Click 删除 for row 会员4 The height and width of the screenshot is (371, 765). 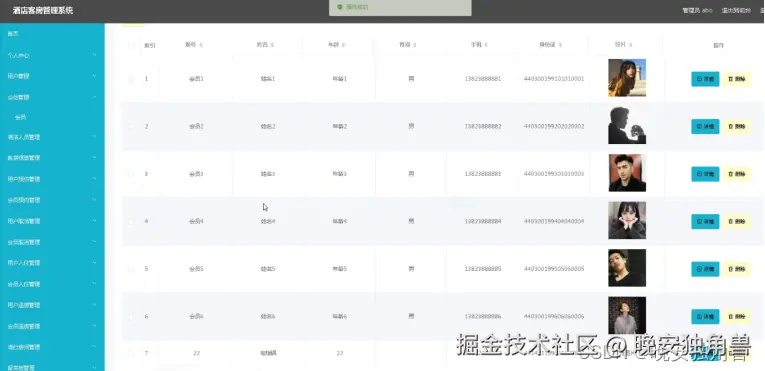point(736,221)
